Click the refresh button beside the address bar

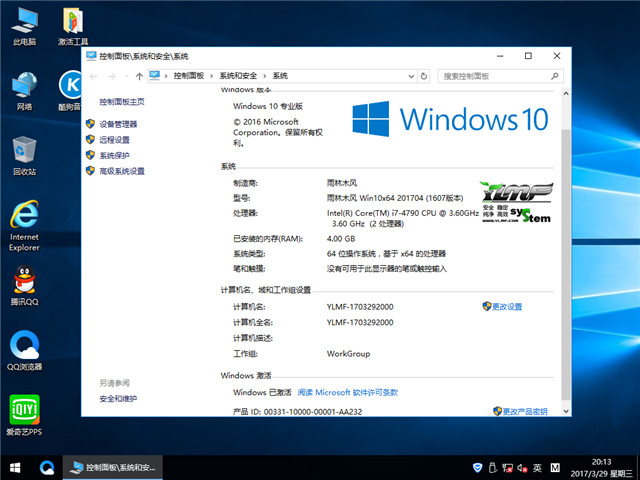(x=424, y=76)
